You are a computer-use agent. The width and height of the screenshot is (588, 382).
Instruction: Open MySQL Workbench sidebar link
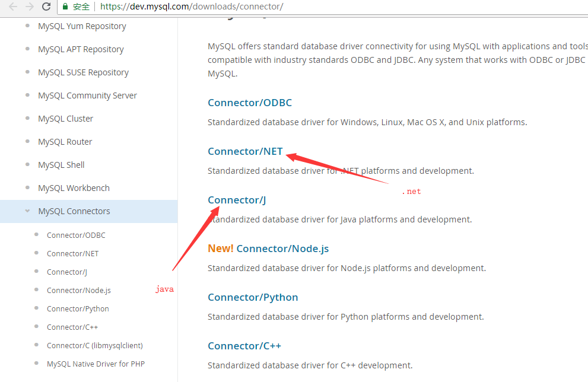(74, 188)
